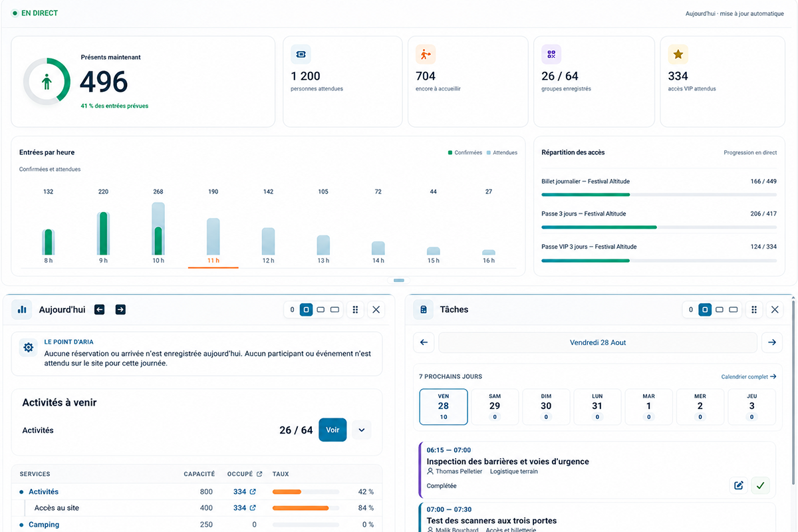Click the Billet journalier progress bar
This screenshot has height=532, width=798.
tap(659, 195)
